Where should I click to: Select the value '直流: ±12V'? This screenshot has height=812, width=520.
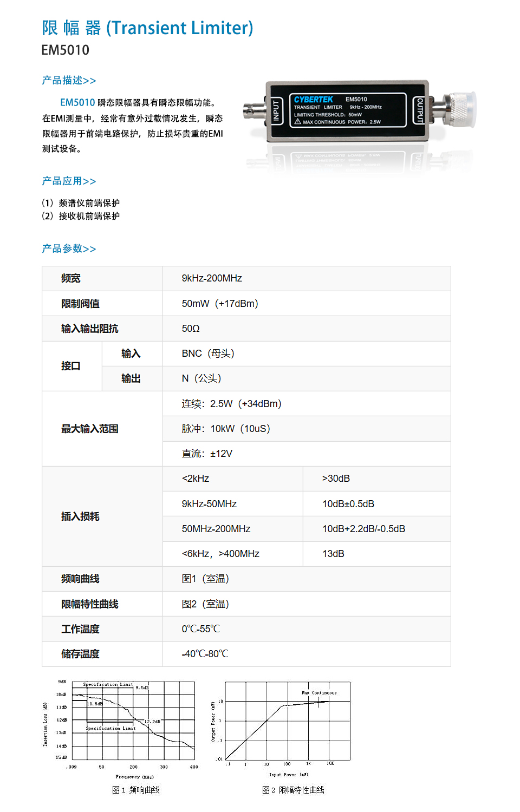click(207, 454)
